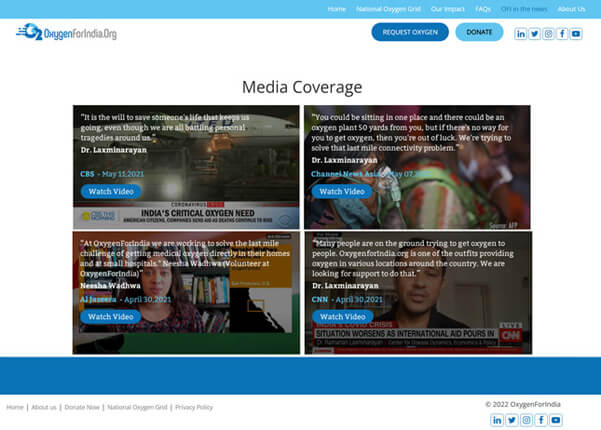Open the footer Instagram icon
The height and width of the screenshot is (430, 601).
pos(526,419)
